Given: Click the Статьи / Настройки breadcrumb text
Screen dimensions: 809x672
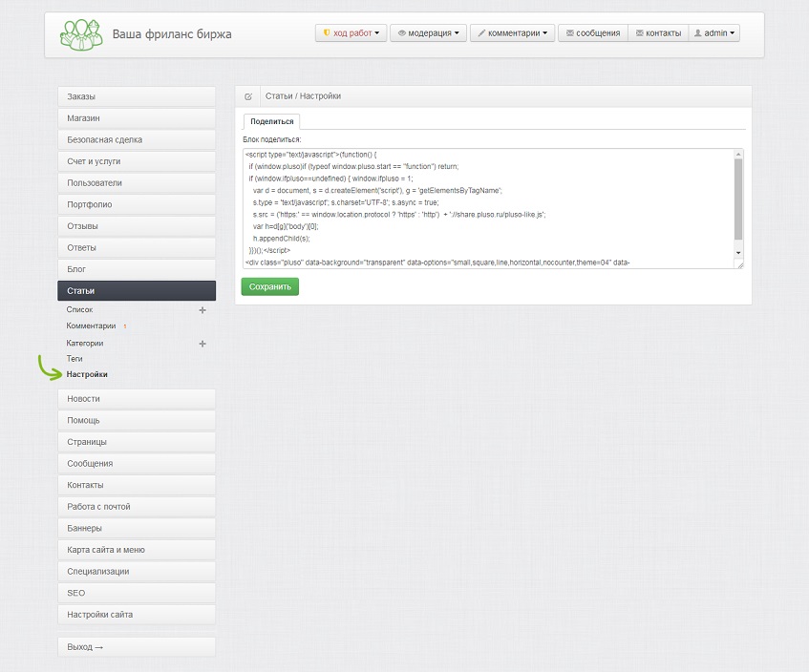Looking at the screenshot, I should coord(303,95).
